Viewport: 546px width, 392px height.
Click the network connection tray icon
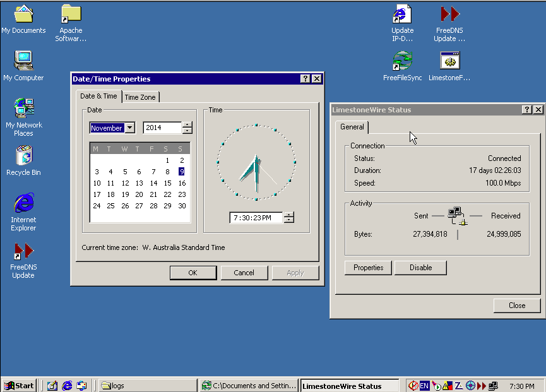coord(493,386)
